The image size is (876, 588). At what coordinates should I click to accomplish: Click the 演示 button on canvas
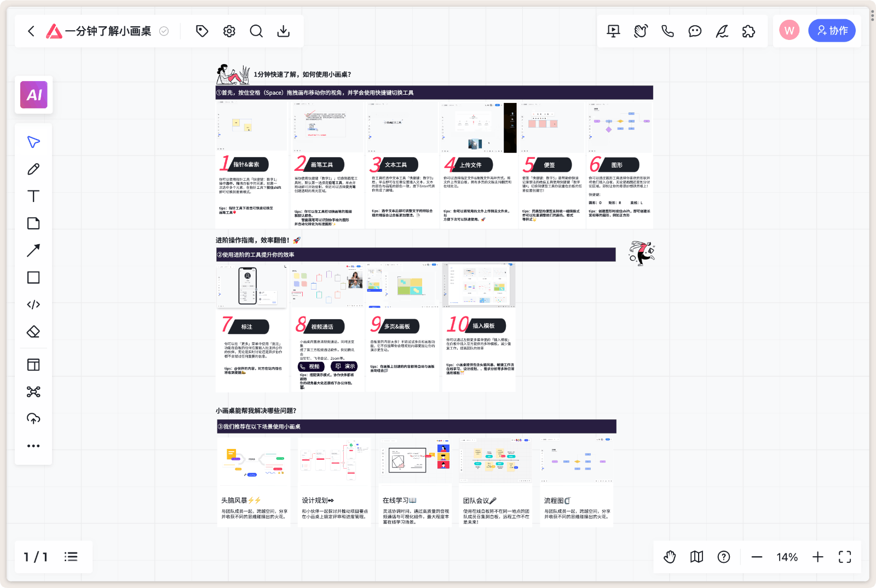[x=344, y=366]
